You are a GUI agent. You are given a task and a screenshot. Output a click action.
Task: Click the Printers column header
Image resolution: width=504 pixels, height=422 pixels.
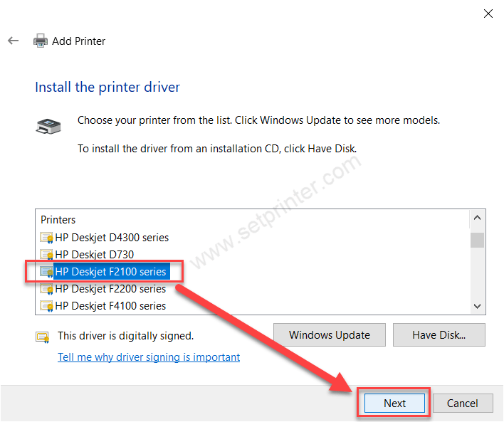tap(58, 220)
